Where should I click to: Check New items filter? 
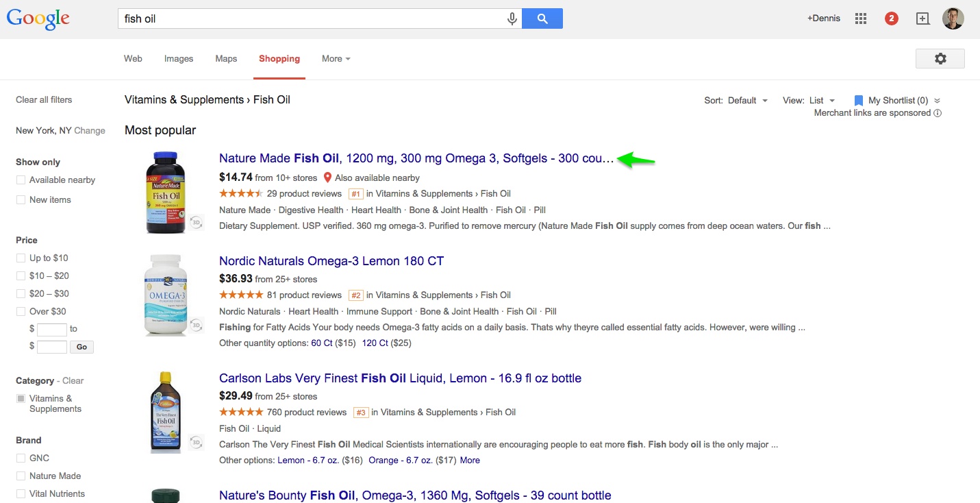pos(21,200)
